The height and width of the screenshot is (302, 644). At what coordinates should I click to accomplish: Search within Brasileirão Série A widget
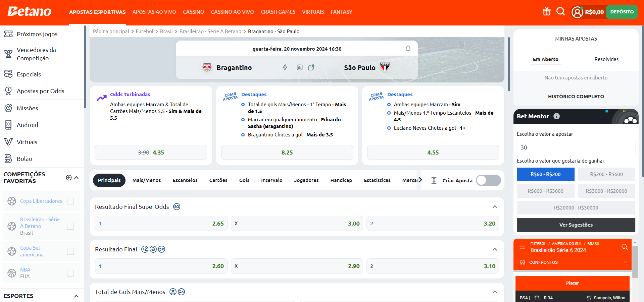click(x=624, y=247)
